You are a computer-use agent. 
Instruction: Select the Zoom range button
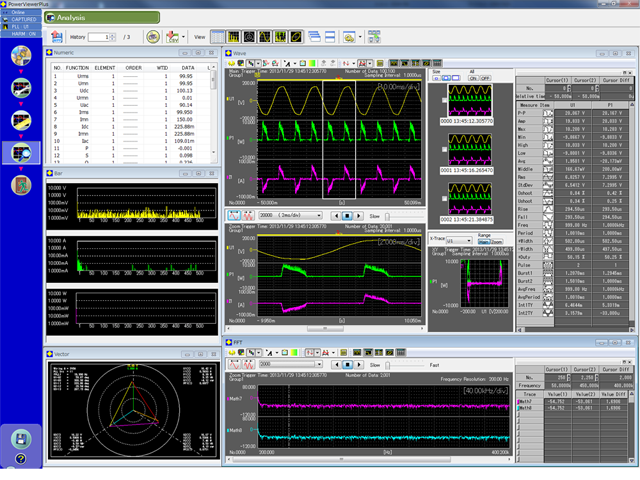point(496,242)
